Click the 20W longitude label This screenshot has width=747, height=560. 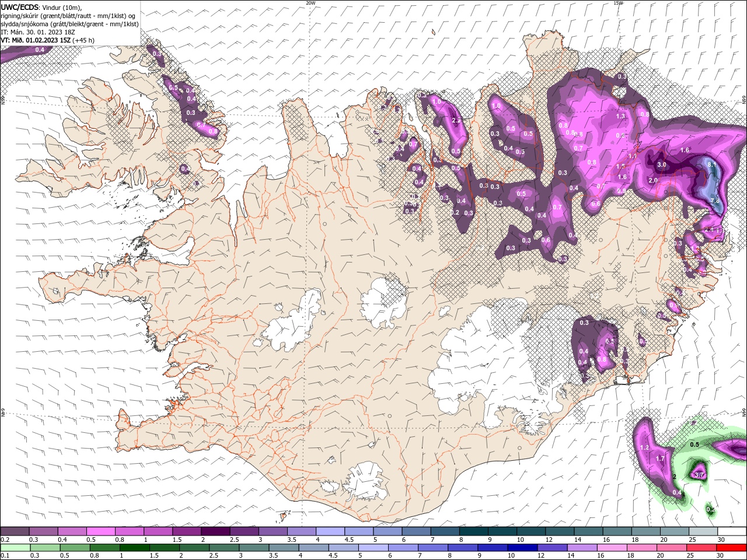pos(310,3)
